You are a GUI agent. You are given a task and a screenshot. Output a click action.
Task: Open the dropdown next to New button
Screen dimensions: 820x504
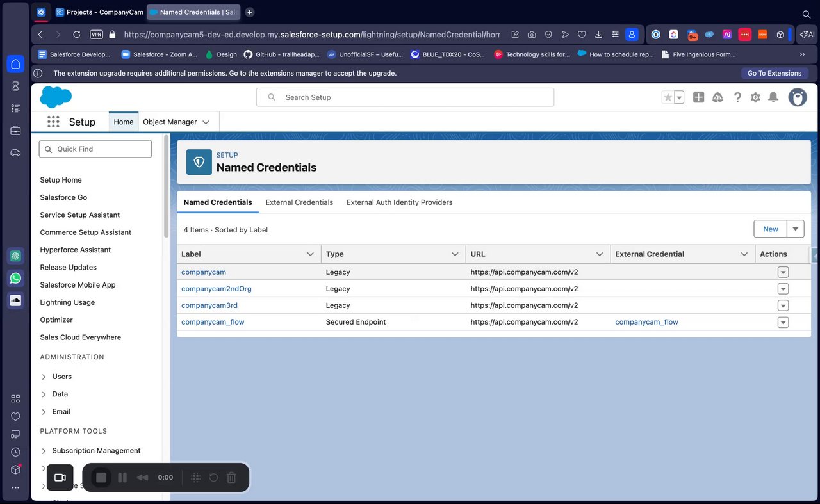(x=796, y=229)
